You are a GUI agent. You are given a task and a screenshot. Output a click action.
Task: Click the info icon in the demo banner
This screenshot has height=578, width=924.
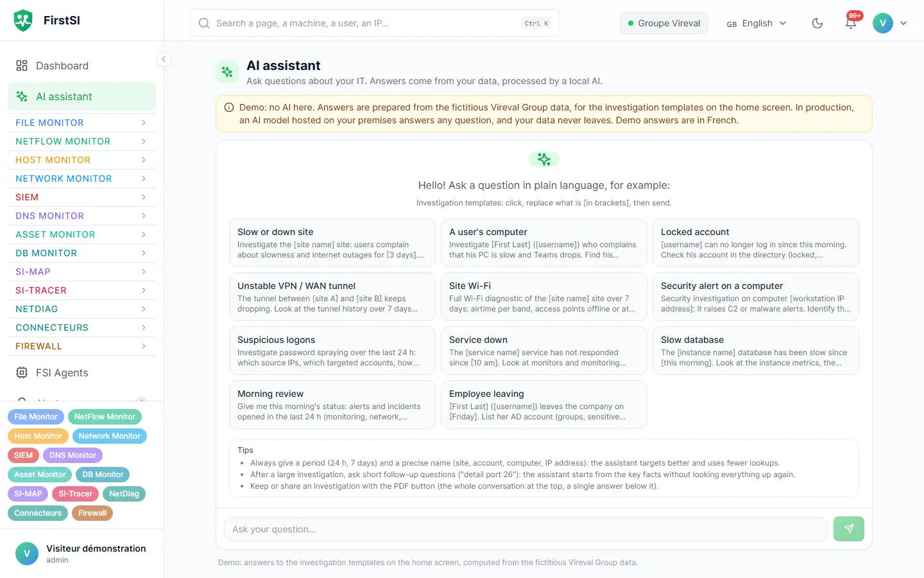pyautogui.click(x=229, y=107)
